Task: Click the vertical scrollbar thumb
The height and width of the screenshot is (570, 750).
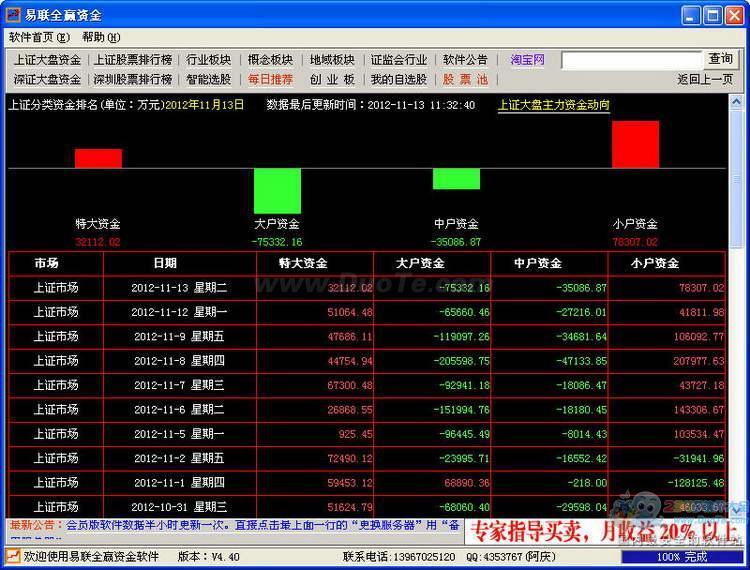Action: (736, 179)
